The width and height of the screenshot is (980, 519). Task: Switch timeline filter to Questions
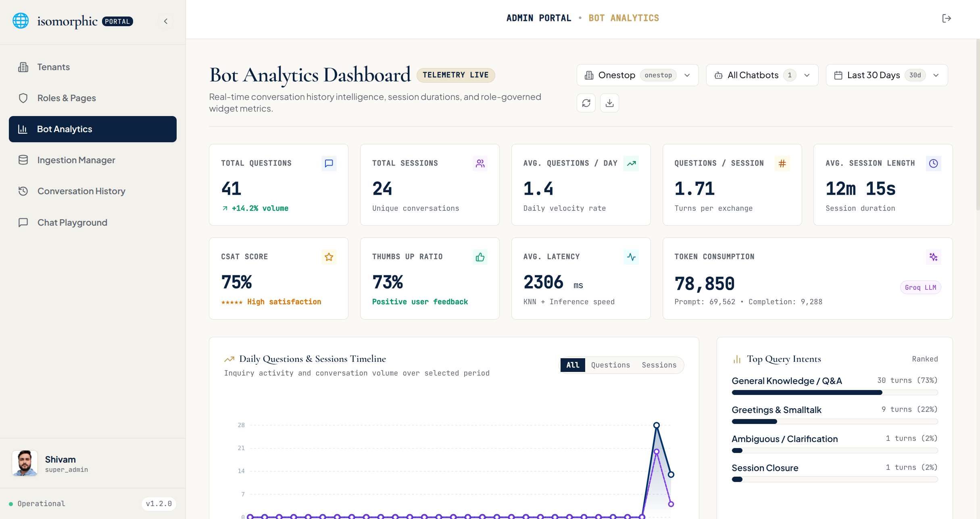[611, 365]
